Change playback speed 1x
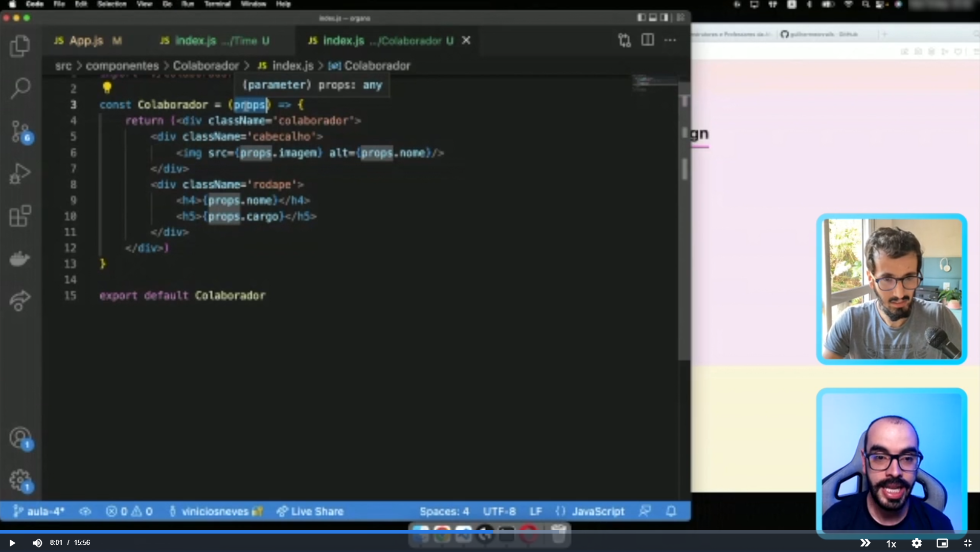980x552 pixels. (x=891, y=543)
